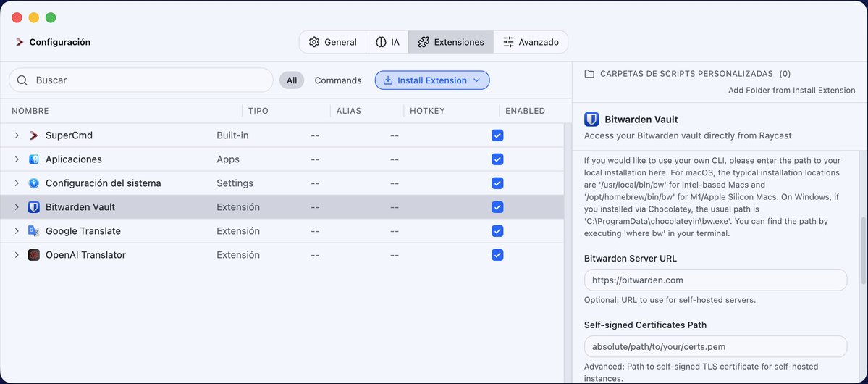
Task: Click the SuperCmd logo next to Configuración
Action: pyautogui.click(x=20, y=42)
